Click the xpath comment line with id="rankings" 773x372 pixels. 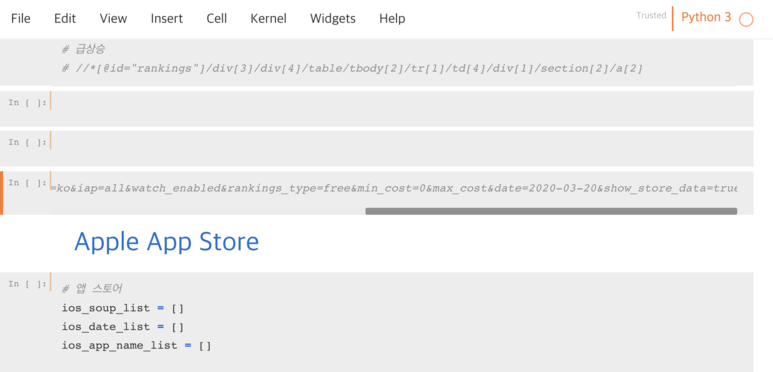click(352, 68)
